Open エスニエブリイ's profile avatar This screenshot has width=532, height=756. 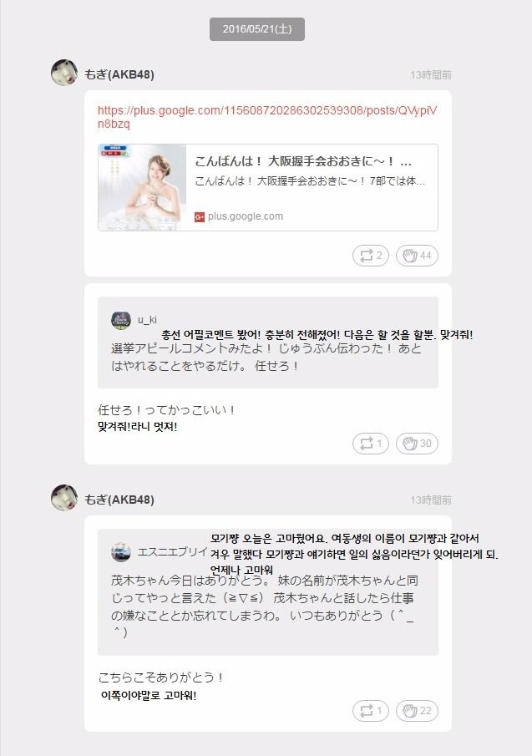(121, 552)
